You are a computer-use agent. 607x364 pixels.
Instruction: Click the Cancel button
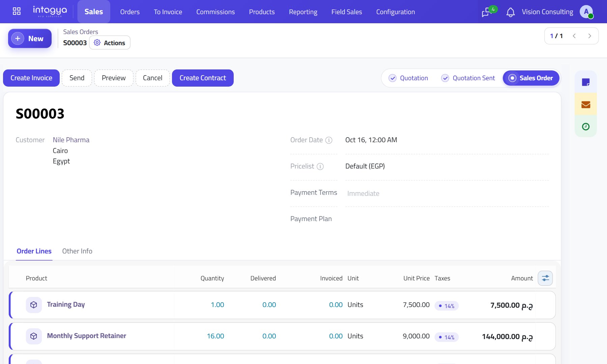[153, 78]
